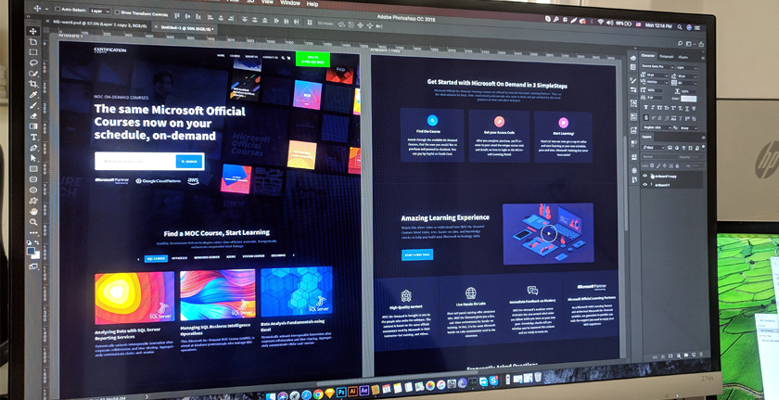Open the font style Light dropdown

[x=687, y=68]
